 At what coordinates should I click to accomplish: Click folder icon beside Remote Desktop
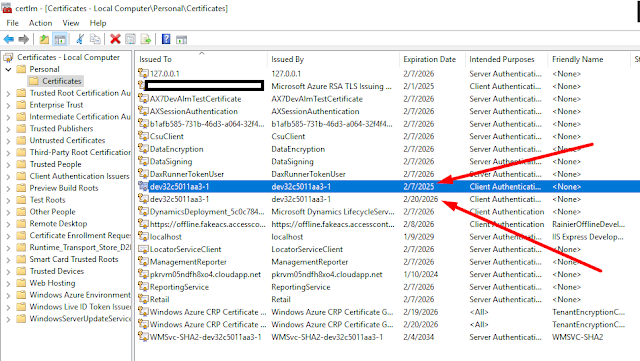[x=21, y=223]
